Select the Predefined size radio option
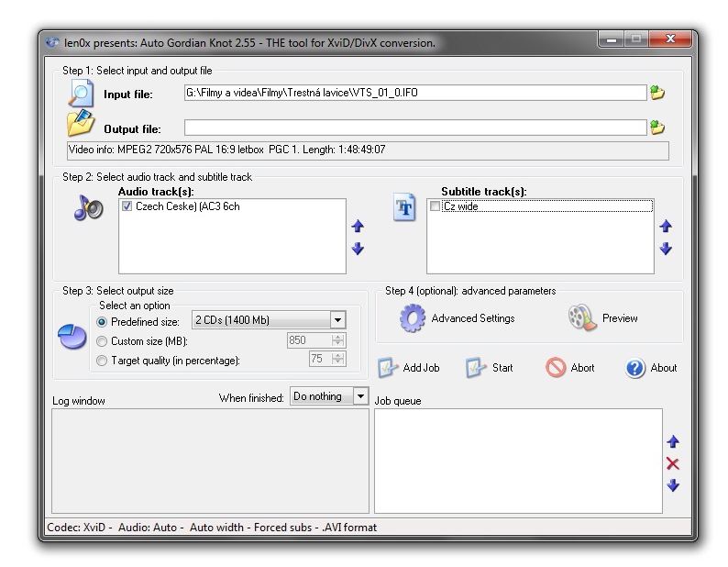This screenshot has width=728, height=567. coord(102,322)
